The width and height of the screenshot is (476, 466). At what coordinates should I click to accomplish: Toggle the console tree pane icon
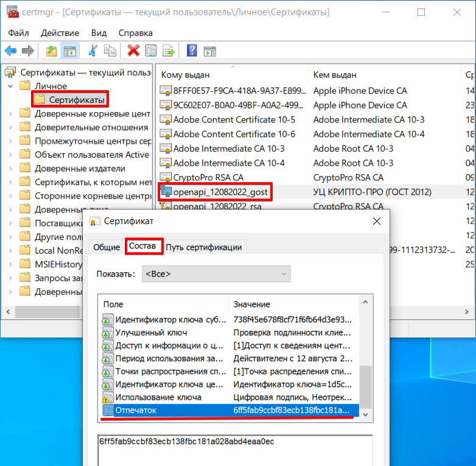(70, 51)
